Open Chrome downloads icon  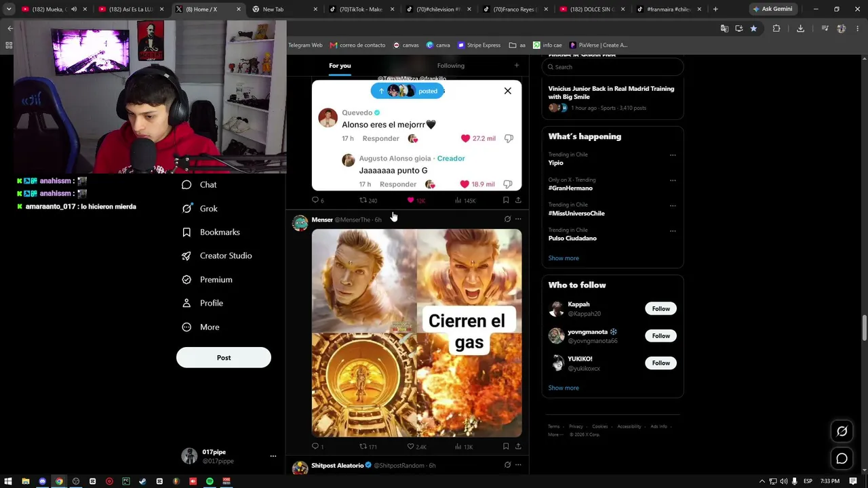point(801,28)
